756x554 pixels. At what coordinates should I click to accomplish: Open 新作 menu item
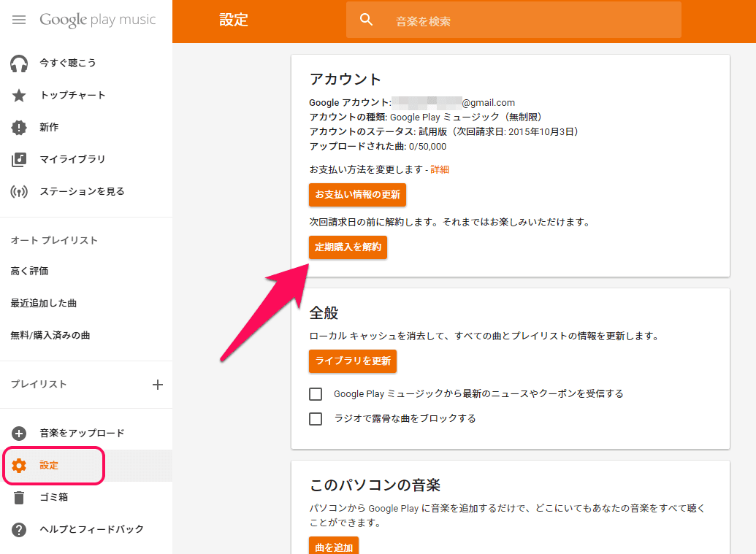point(49,128)
